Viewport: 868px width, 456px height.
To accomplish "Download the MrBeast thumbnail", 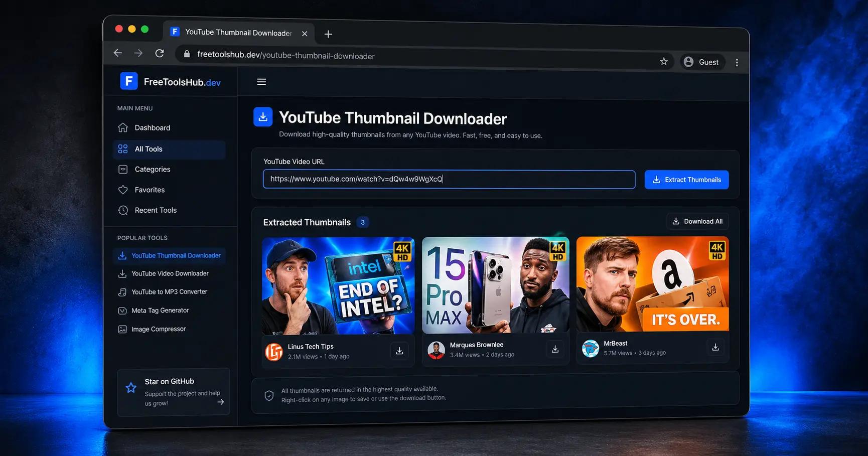I will (x=715, y=347).
